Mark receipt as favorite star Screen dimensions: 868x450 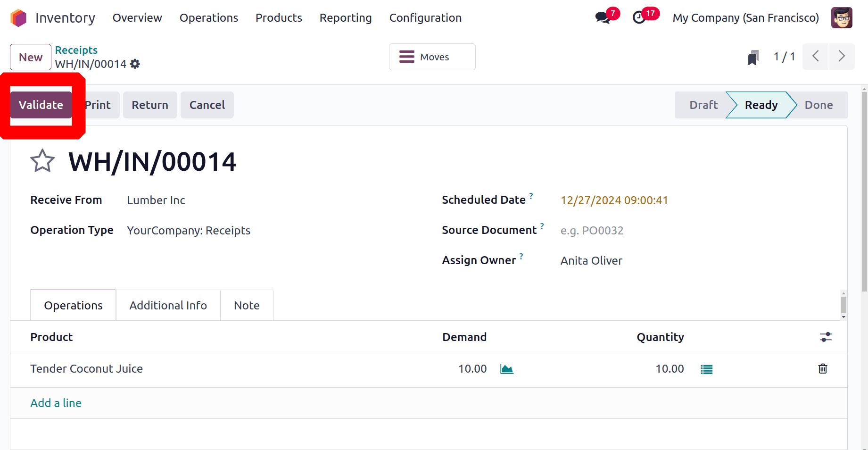tap(42, 161)
